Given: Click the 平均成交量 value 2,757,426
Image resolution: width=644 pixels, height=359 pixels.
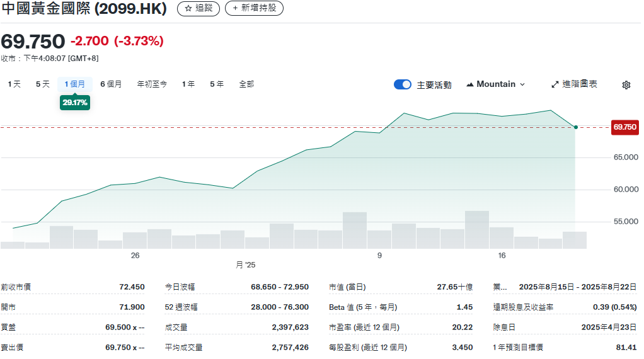Looking at the screenshot, I should (x=290, y=348).
